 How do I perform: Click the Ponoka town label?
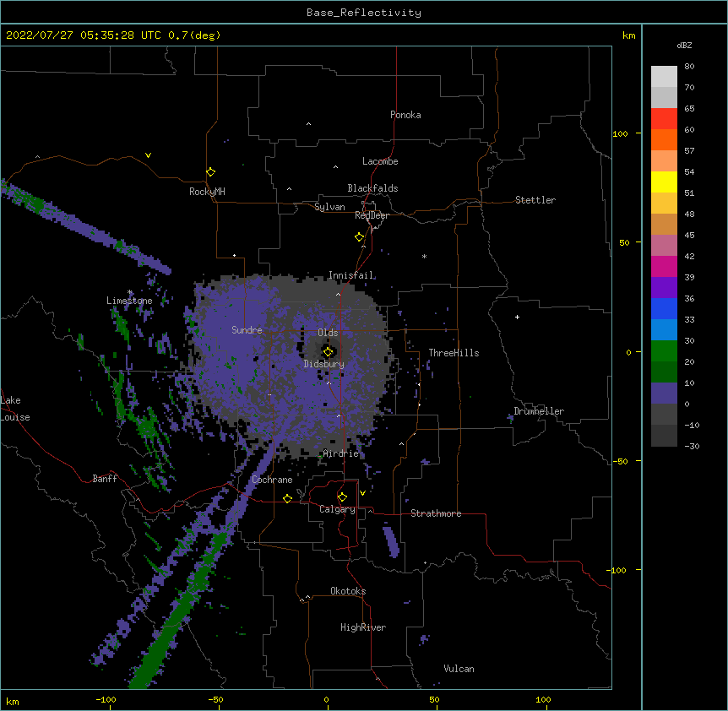(405, 115)
